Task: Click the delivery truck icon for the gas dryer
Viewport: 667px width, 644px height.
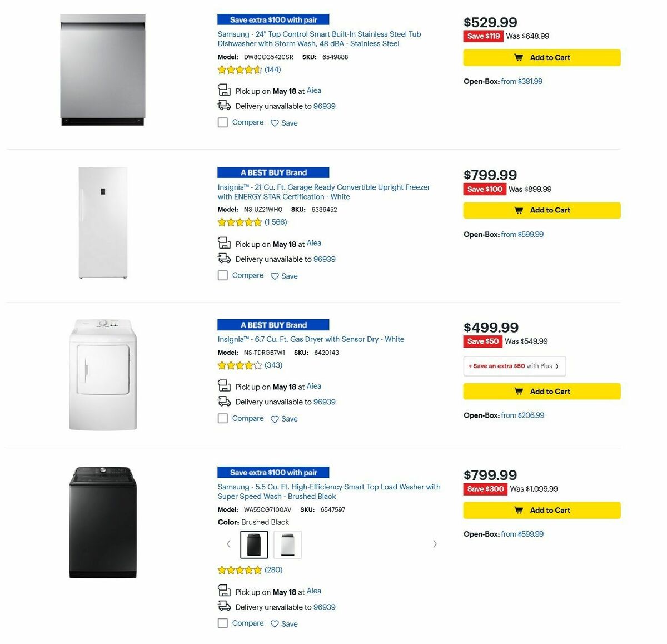Action: (224, 400)
